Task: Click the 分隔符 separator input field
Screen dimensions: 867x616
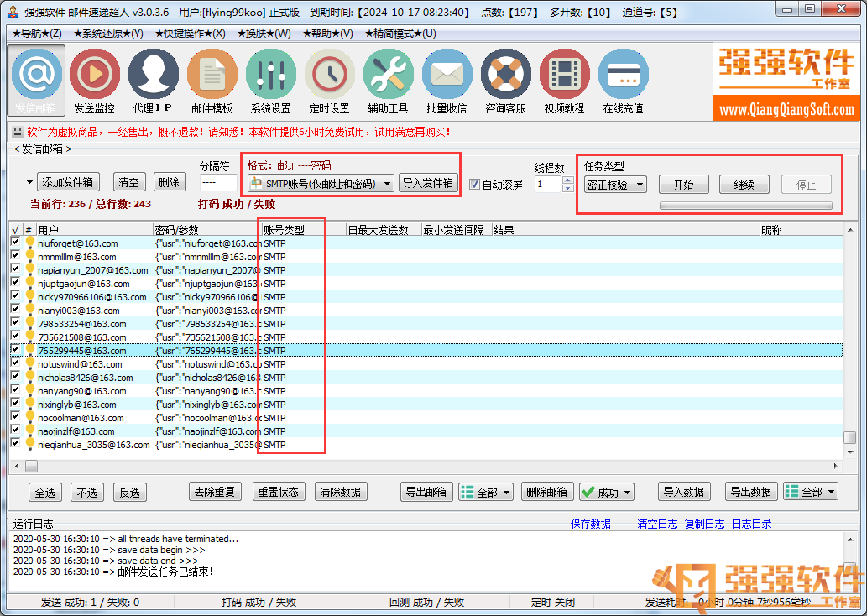Action: [218, 183]
